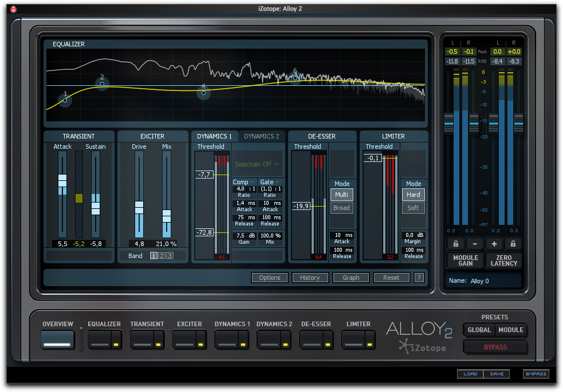Viewport: 563px width, 392px height.
Task: Click the Limiter Margin value 0,0 dB
Action: 414,235
